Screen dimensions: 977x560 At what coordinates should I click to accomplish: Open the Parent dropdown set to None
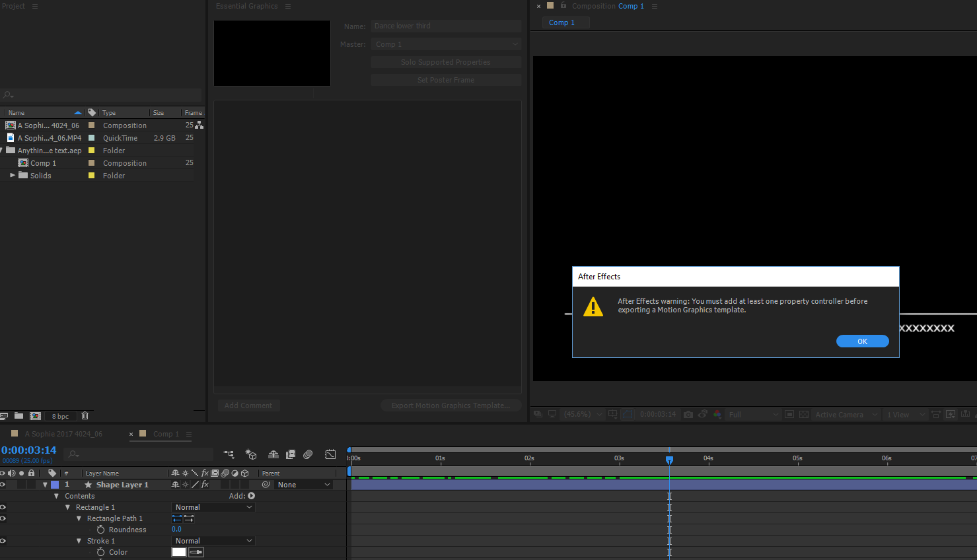click(303, 484)
